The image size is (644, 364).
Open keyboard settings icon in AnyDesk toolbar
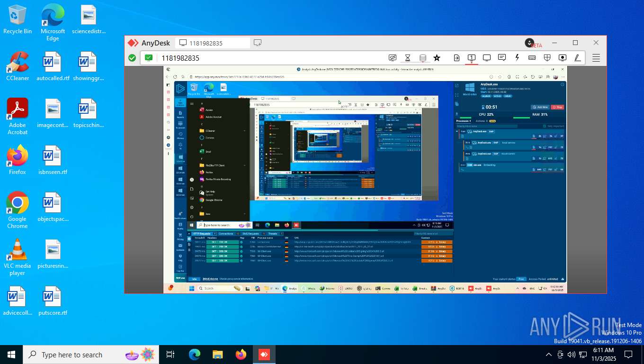[532, 58]
